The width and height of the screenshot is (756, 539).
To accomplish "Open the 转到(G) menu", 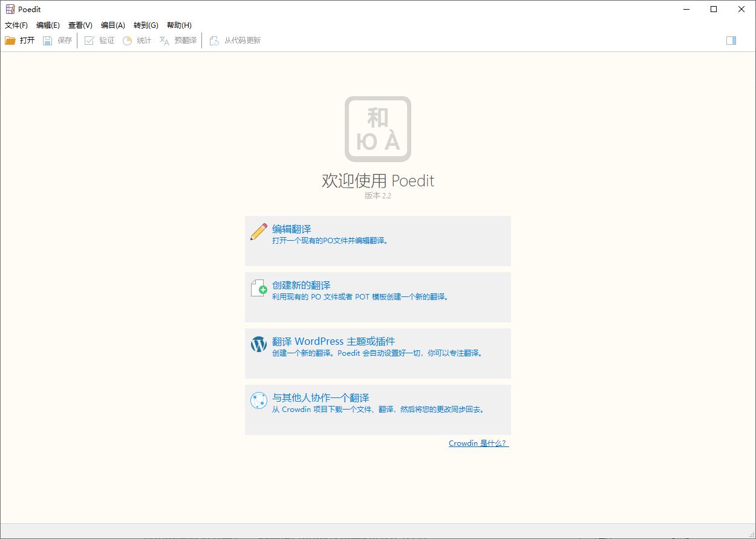I will tap(146, 25).
